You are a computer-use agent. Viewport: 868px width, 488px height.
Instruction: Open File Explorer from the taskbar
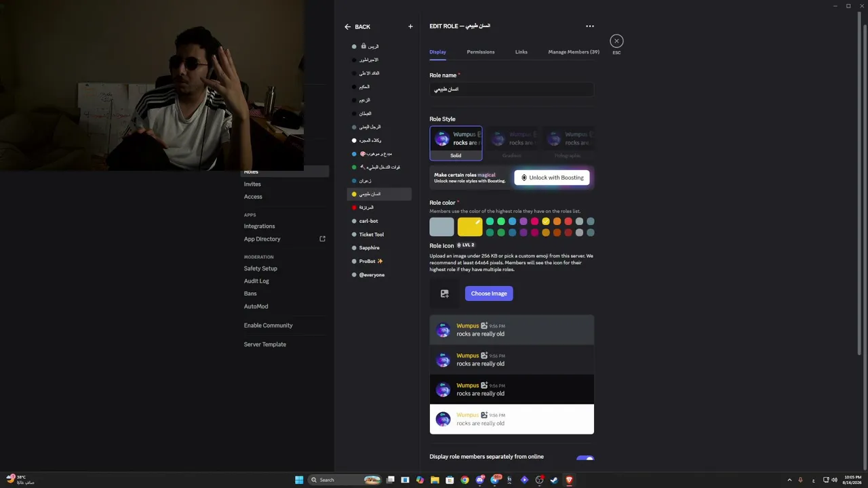[x=435, y=480]
